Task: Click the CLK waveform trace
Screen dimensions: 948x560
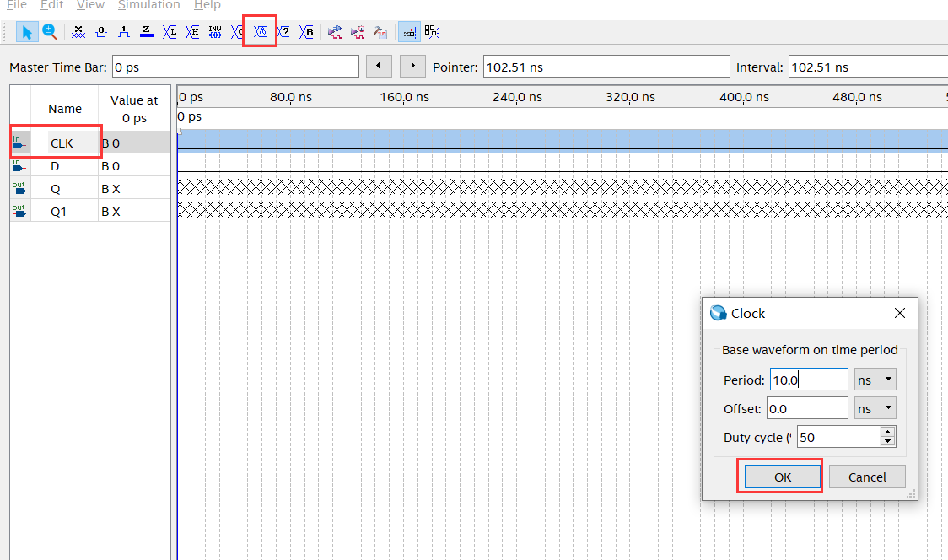Action: point(563,143)
